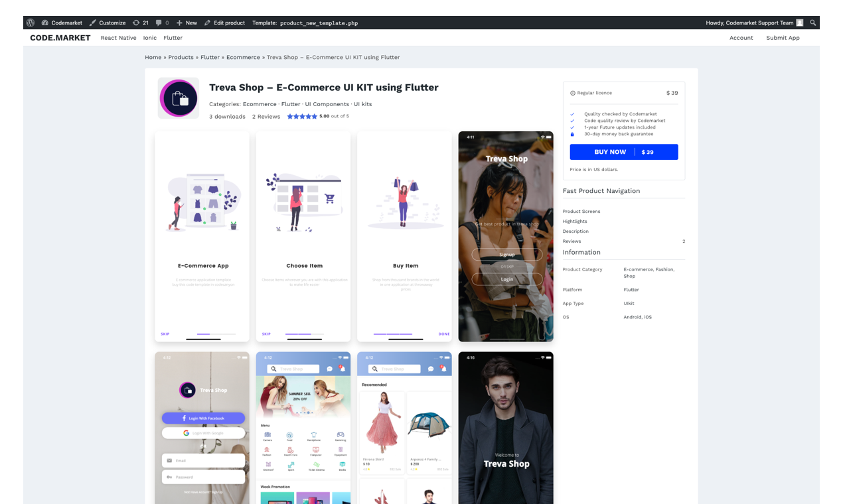The height and width of the screenshot is (504, 843).
Task: Click Price is in US dollars note
Action: (594, 170)
